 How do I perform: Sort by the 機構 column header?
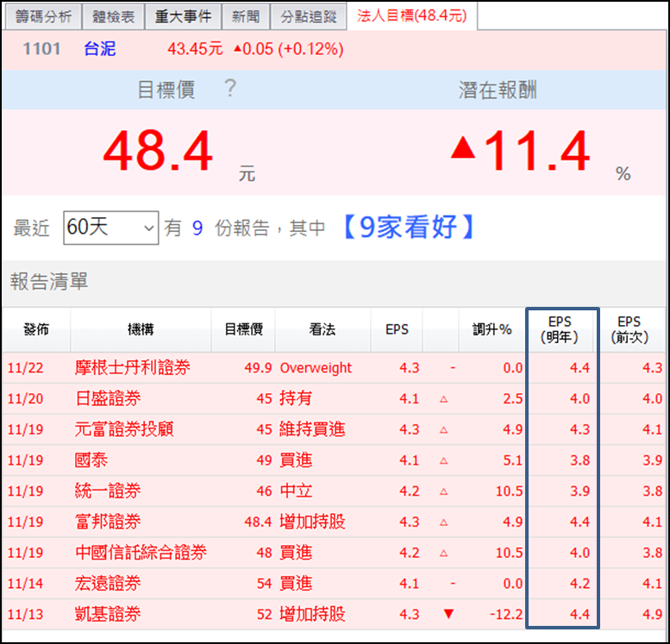pyautogui.click(x=141, y=329)
